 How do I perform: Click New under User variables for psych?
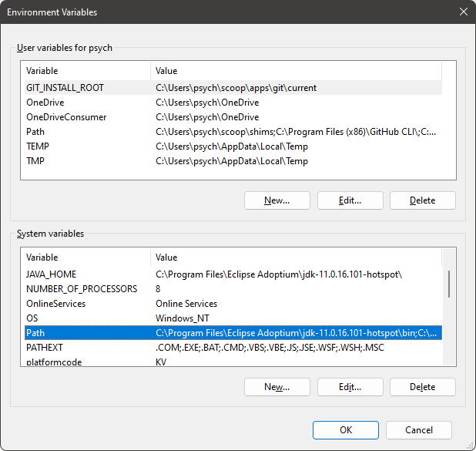tap(277, 200)
